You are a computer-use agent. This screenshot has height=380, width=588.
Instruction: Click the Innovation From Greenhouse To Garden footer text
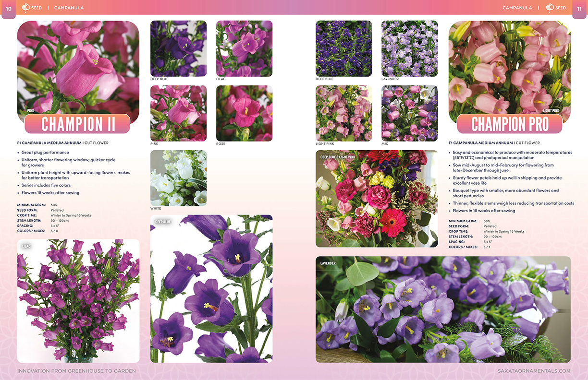click(76, 371)
